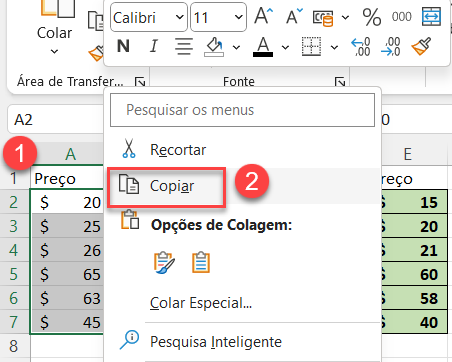The height and width of the screenshot is (362, 452).
Task: Open Fonte group dialog launcher
Action: click(x=340, y=82)
